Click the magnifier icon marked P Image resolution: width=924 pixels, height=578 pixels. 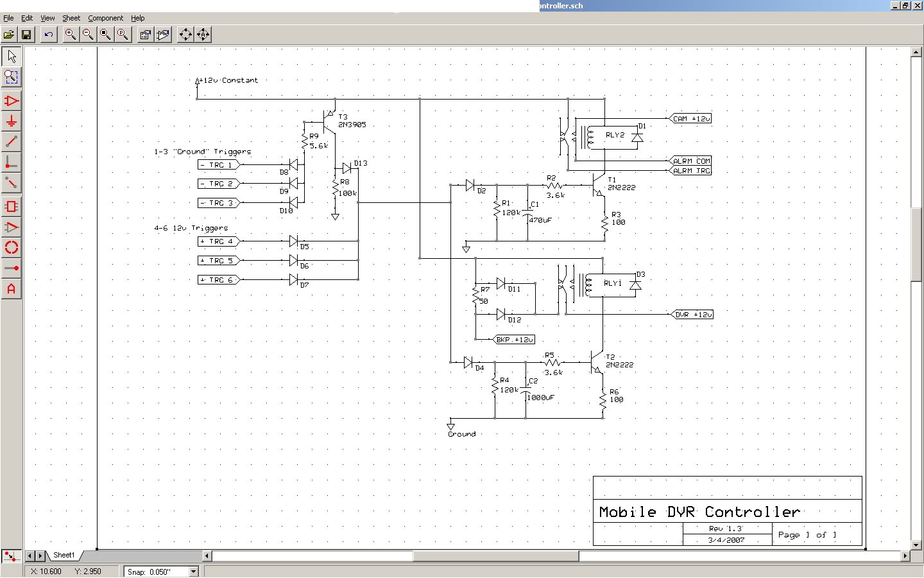point(123,35)
